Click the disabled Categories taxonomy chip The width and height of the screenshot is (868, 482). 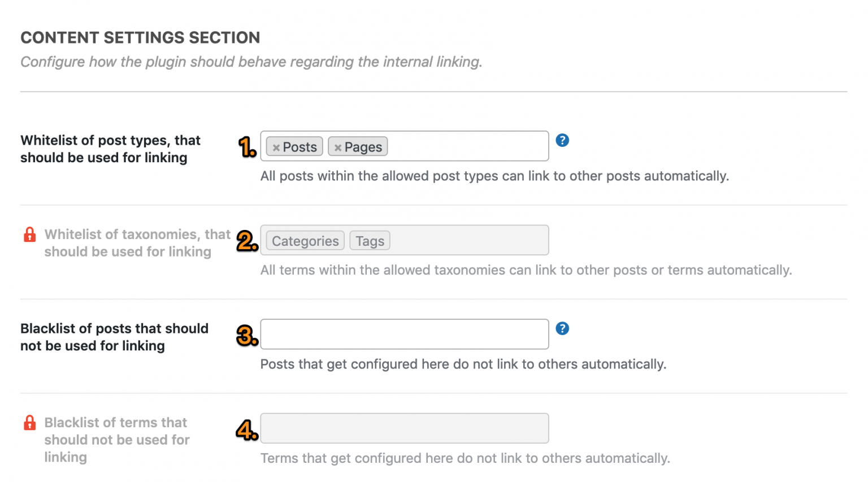point(305,241)
